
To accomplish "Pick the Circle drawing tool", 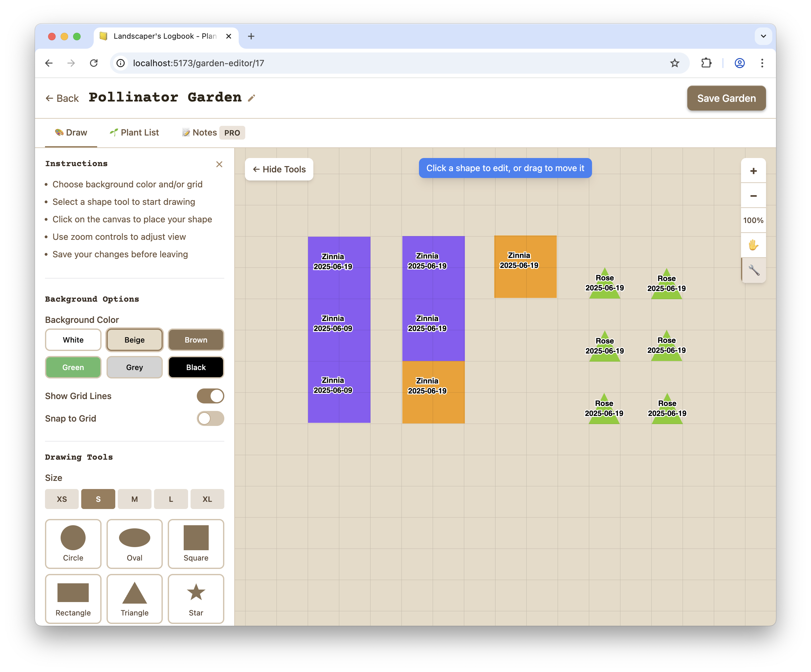I will pos(73,543).
